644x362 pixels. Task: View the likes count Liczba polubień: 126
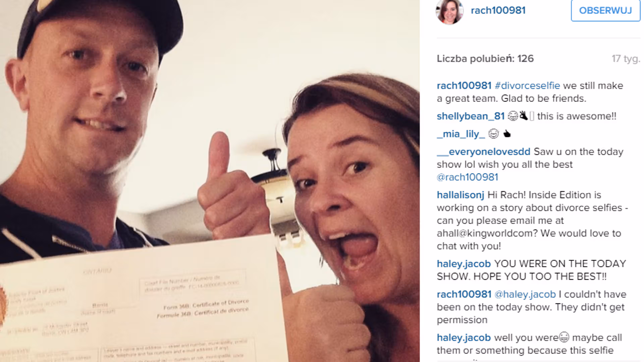click(x=485, y=59)
